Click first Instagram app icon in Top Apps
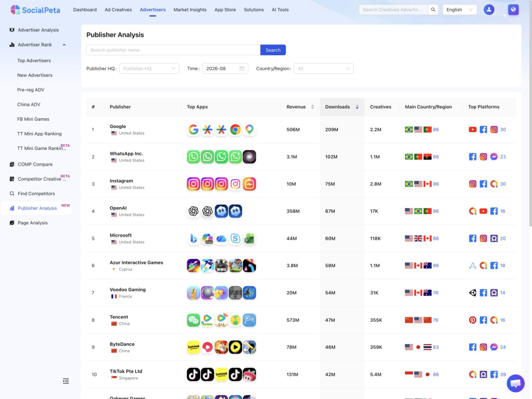The height and width of the screenshot is (399, 532). coord(194,184)
